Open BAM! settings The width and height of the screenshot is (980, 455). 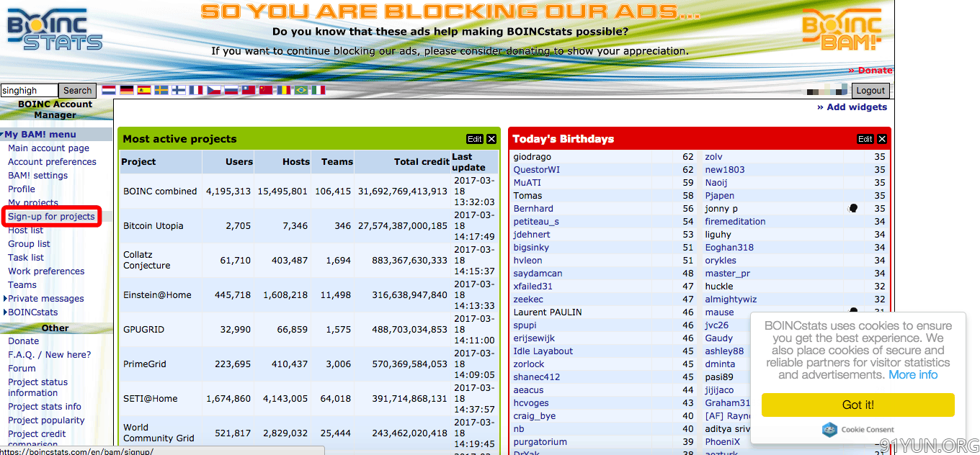pyautogui.click(x=37, y=176)
